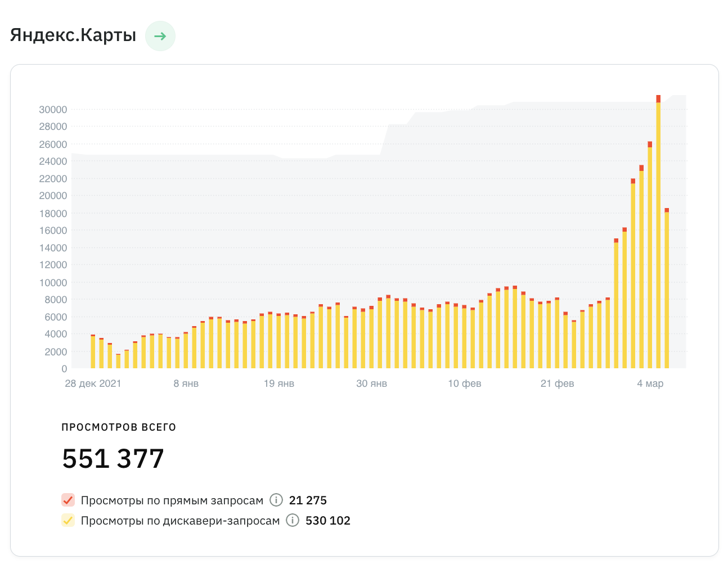728x569 pixels.
Task: Click the 21 фев axis label
Action: pyautogui.click(x=558, y=383)
